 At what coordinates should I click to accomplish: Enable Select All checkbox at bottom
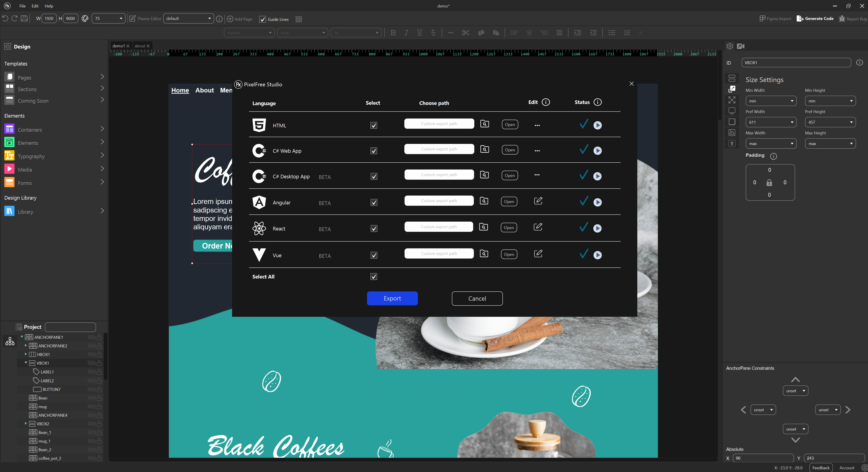point(374,276)
